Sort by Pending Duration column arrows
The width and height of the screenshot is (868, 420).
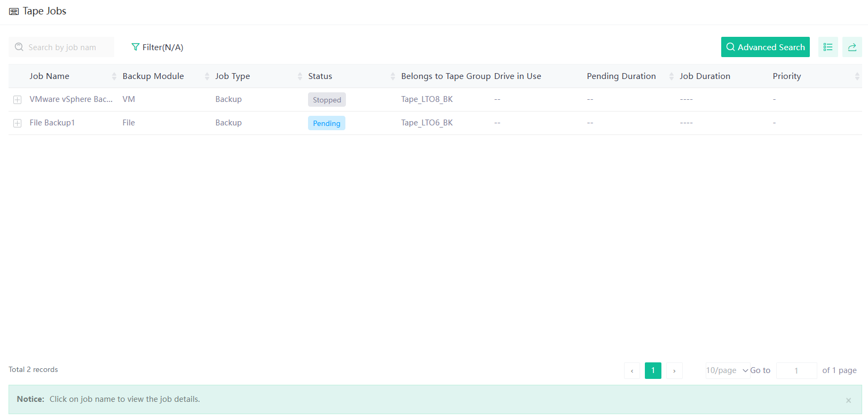tap(672, 76)
